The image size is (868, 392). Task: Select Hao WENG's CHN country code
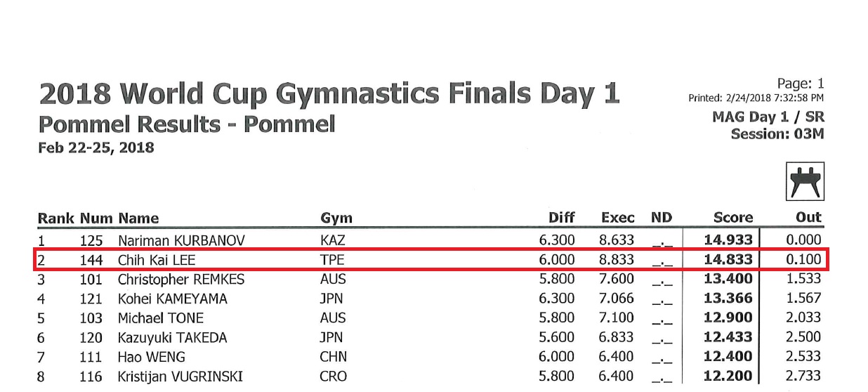333,357
